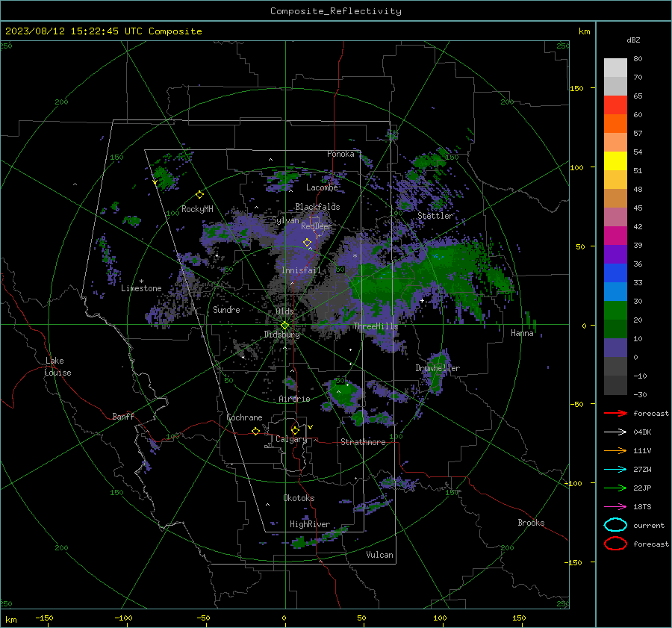Select the purple 0-10 dBZ color swatch
Image resolution: width=672 pixels, height=628 pixels.
615,348
